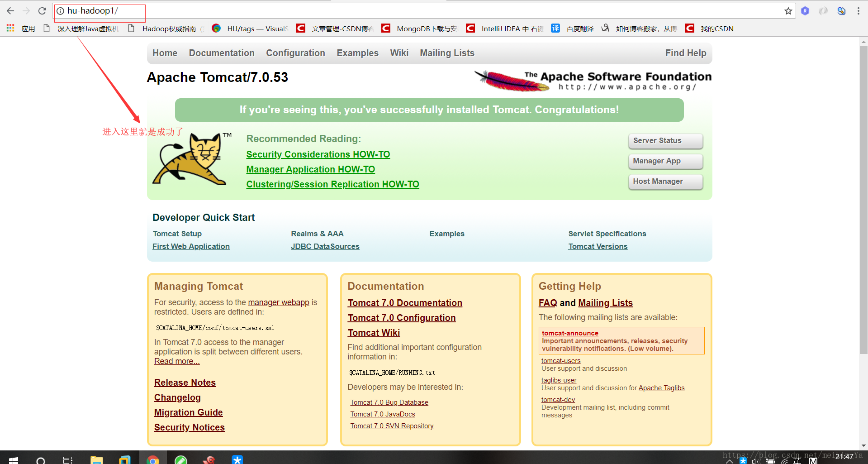Click the browser forward arrow
Screen dimensions: 868x464
(x=26, y=11)
